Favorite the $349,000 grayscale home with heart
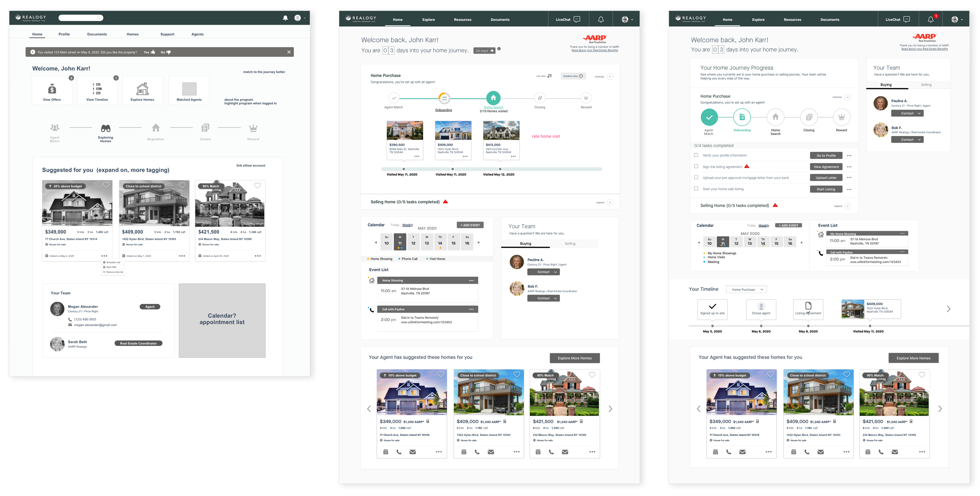Viewport: 980px width, 496px height. 106,185
